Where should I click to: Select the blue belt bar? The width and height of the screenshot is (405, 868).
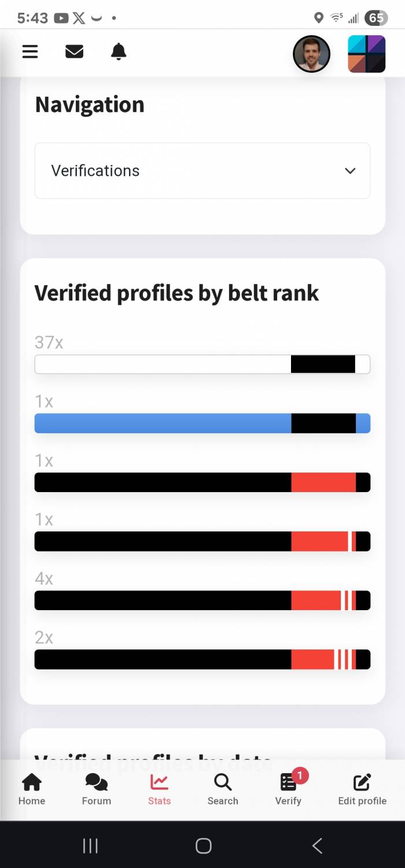(203, 423)
